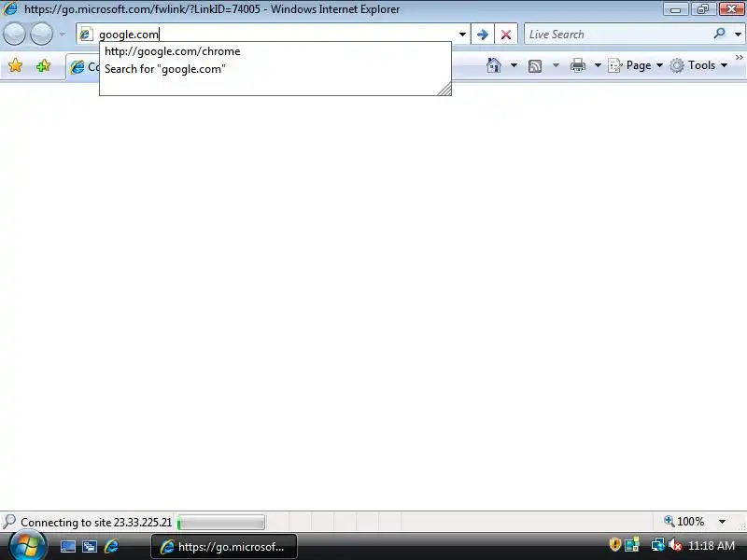This screenshot has height=560, width=747.
Task: Click the Live Search input box
Action: [x=617, y=35]
